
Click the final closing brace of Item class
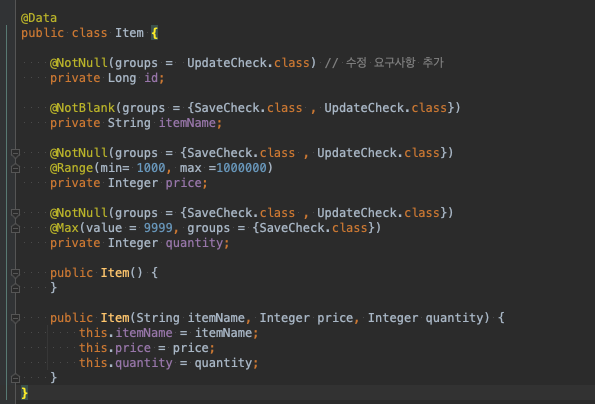click(x=24, y=393)
